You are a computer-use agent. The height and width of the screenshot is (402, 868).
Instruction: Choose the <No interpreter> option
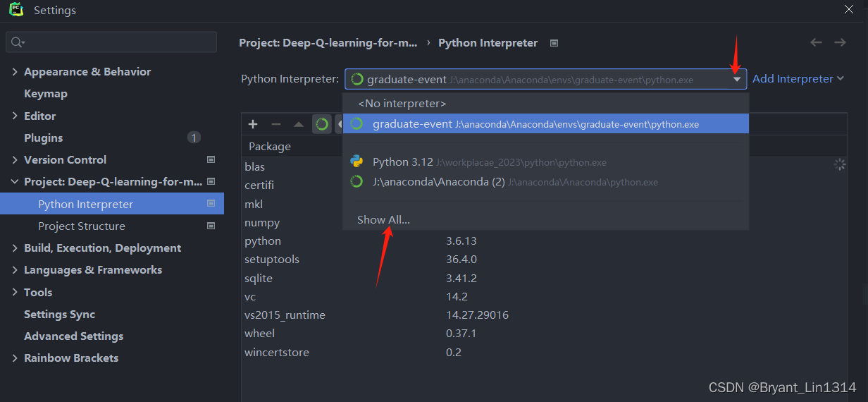coord(402,104)
